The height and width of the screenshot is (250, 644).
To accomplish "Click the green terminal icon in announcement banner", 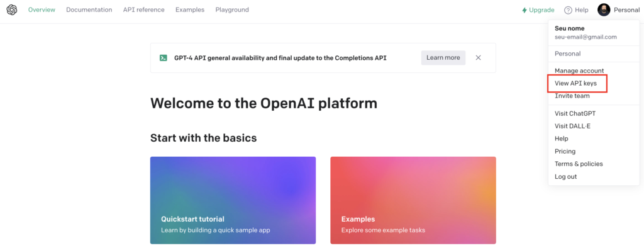I will [164, 58].
